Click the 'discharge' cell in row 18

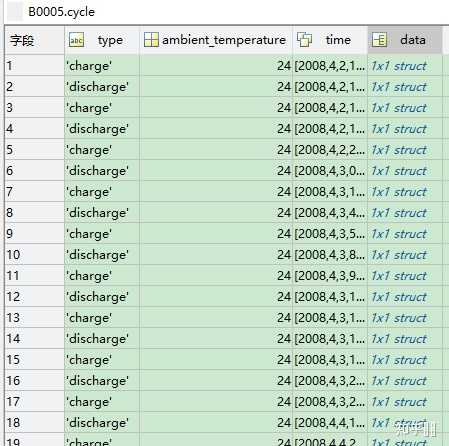click(x=102, y=423)
